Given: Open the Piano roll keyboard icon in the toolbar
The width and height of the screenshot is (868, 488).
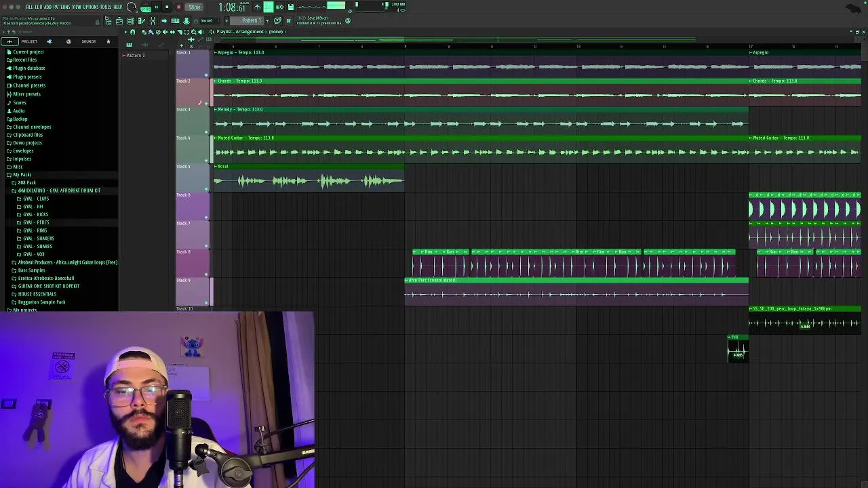Looking at the screenshot, I should click(x=175, y=21).
